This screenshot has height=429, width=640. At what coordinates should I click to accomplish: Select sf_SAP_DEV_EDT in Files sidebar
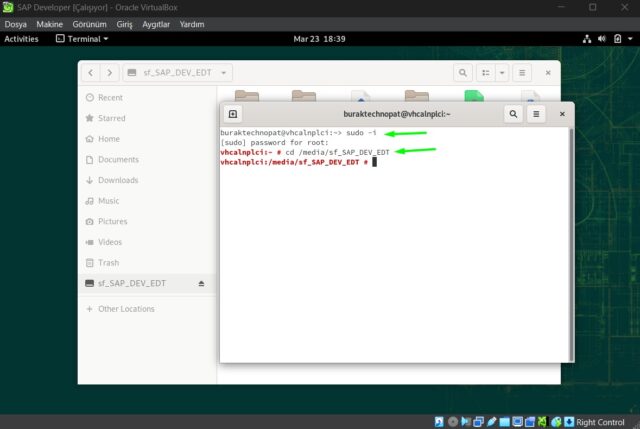coord(147,283)
